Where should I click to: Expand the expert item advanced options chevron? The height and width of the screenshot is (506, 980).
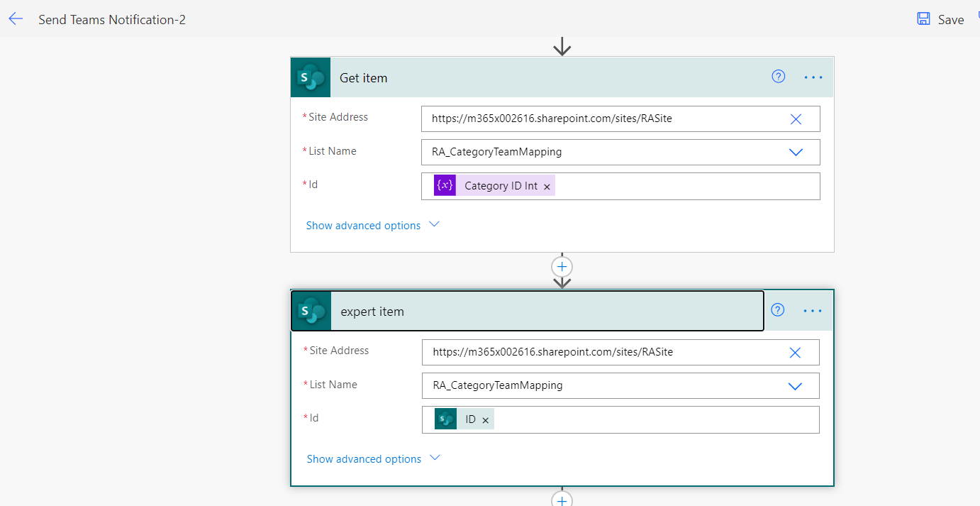[x=435, y=458]
